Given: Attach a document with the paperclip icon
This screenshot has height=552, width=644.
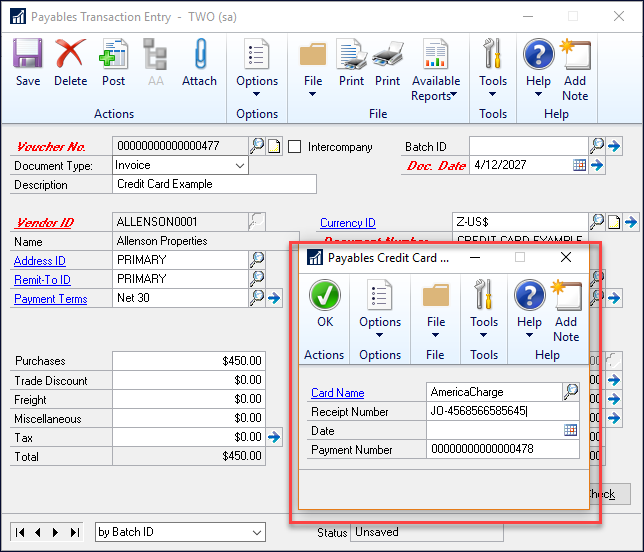Looking at the screenshot, I should click(x=199, y=62).
